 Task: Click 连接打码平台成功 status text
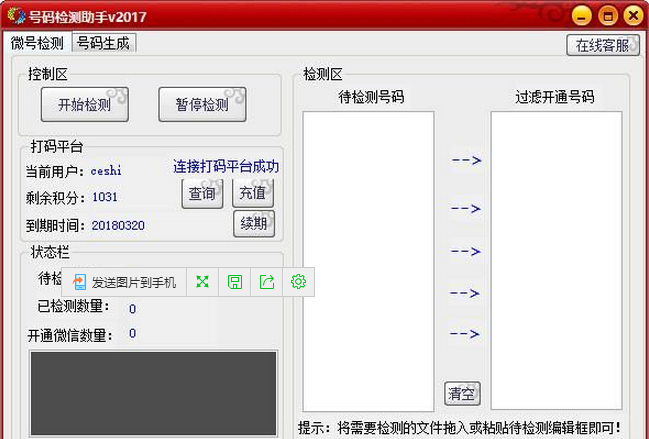tap(226, 166)
